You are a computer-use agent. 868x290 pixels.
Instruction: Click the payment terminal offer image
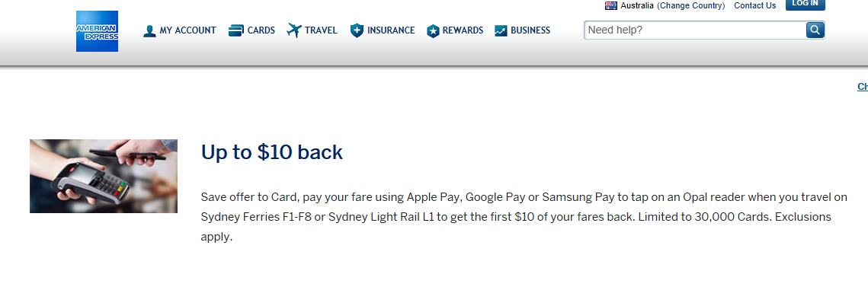(104, 177)
